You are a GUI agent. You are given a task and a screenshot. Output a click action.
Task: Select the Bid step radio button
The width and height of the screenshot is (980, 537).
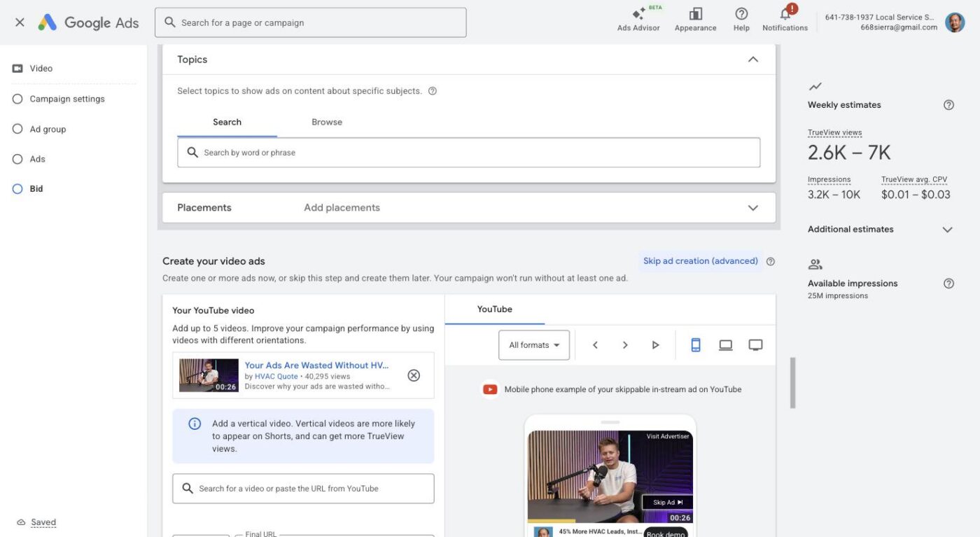click(x=17, y=188)
